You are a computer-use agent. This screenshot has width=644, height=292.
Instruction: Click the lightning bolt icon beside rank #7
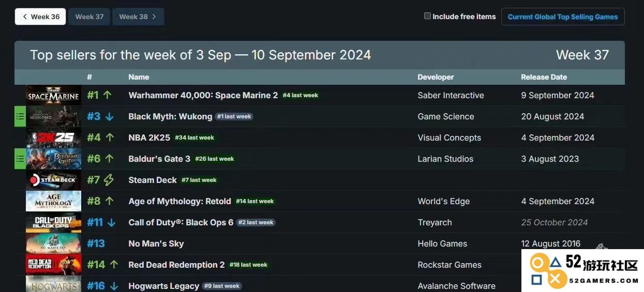(x=109, y=180)
